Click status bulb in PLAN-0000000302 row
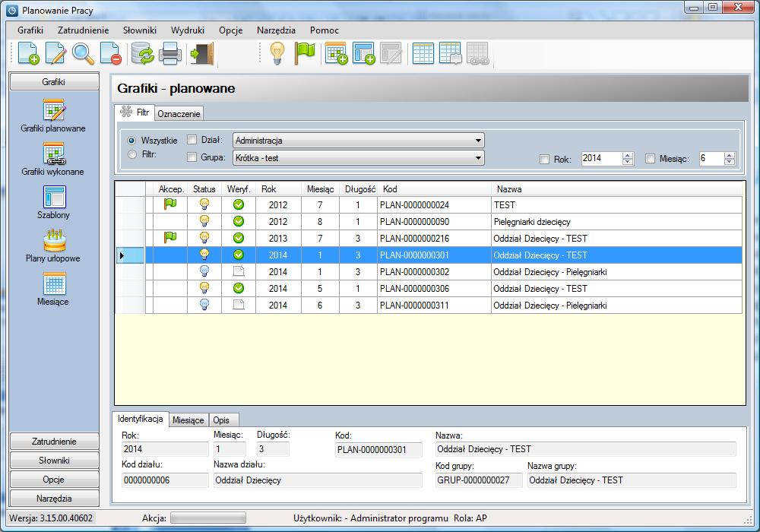This screenshot has width=760, height=532. [x=204, y=271]
